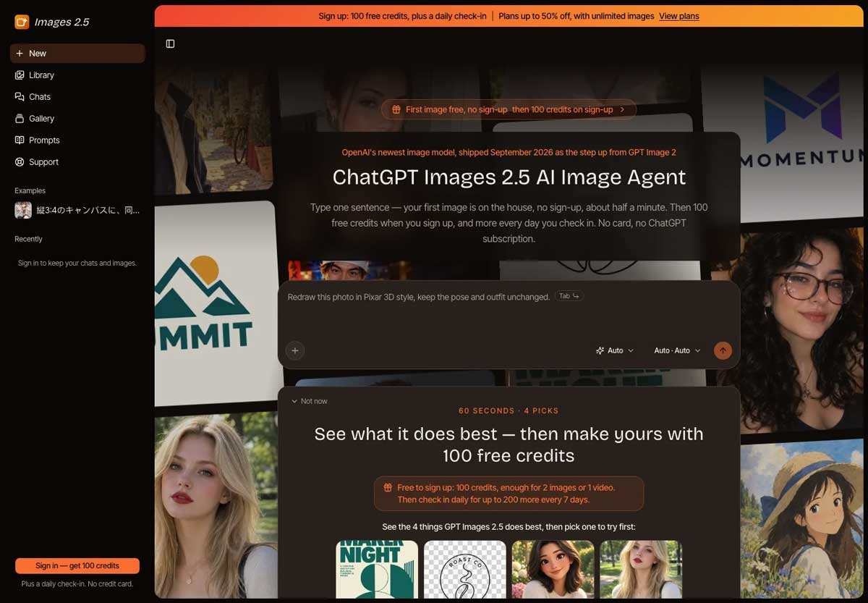Click 'Sign in to keep your chats and images.'

point(77,263)
